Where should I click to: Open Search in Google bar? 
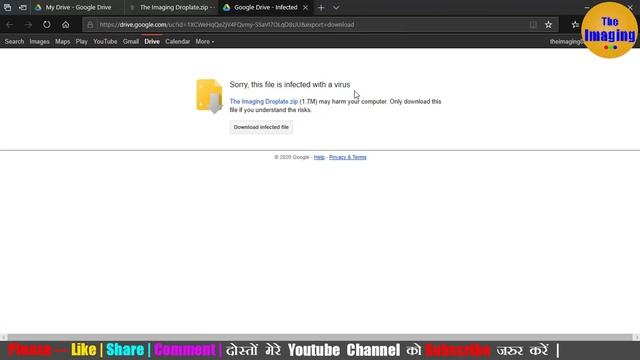tap(14, 42)
